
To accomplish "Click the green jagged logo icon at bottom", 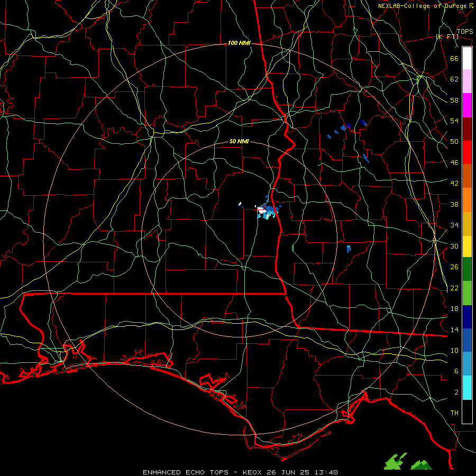I will pyautogui.click(x=396, y=461).
